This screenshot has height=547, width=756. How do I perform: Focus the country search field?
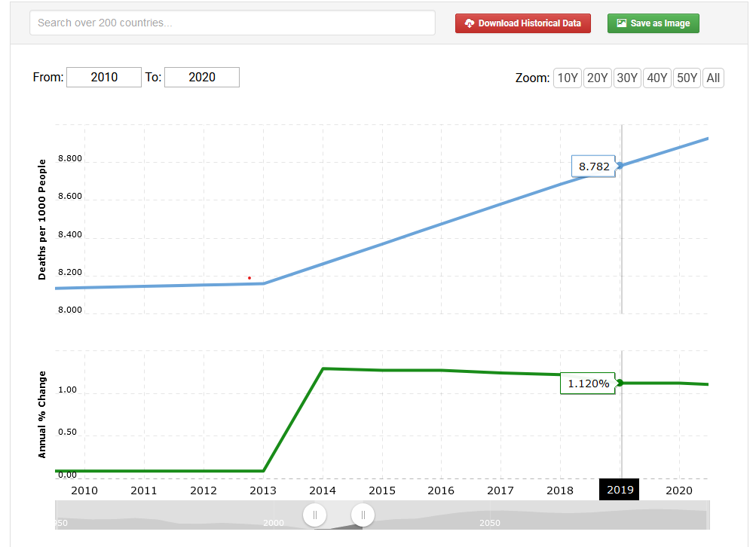[232, 23]
